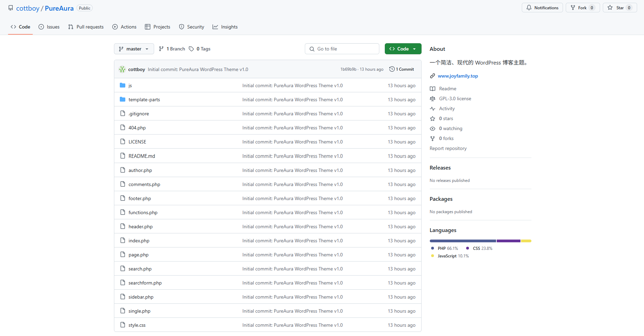Open the searchform.php file
Screen dimensions: 644x336
(x=145, y=283)
